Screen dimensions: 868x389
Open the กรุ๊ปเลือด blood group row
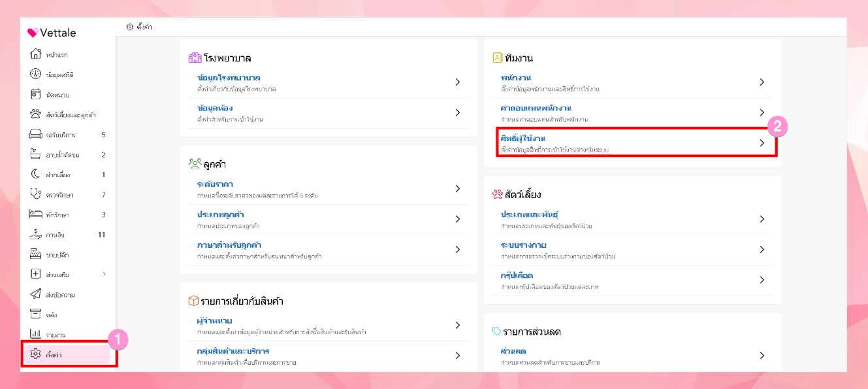(x=517, y=276)
